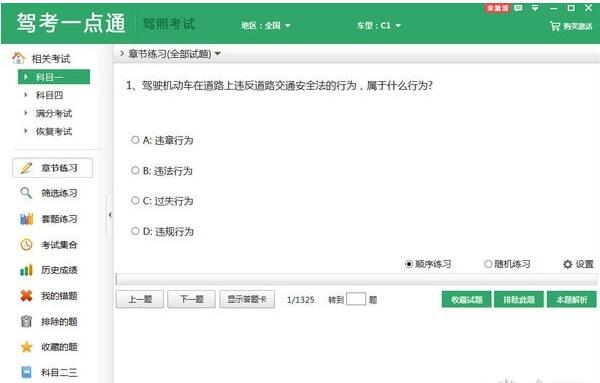Click the 驾照考试 header label
600x383 pixels.
tap(169, 24)
